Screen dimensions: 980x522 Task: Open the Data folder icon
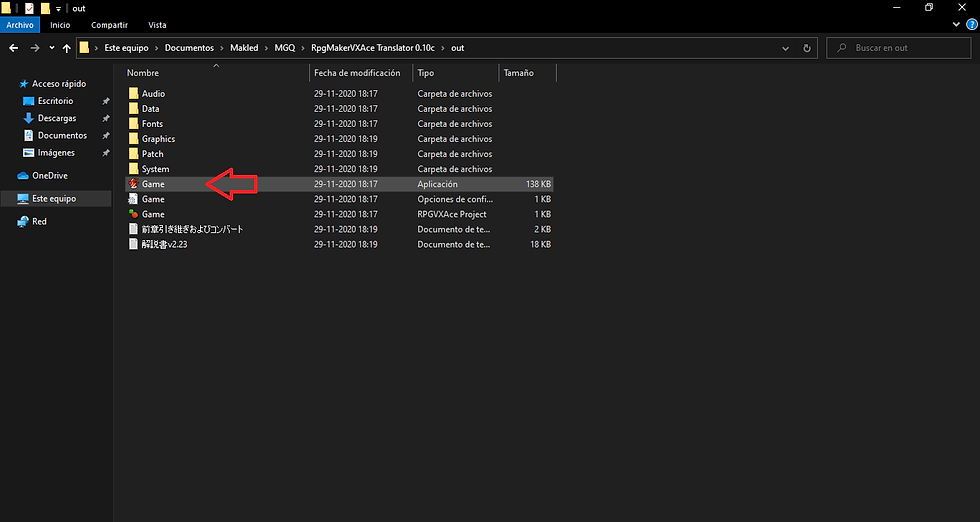tap(133, 108)
